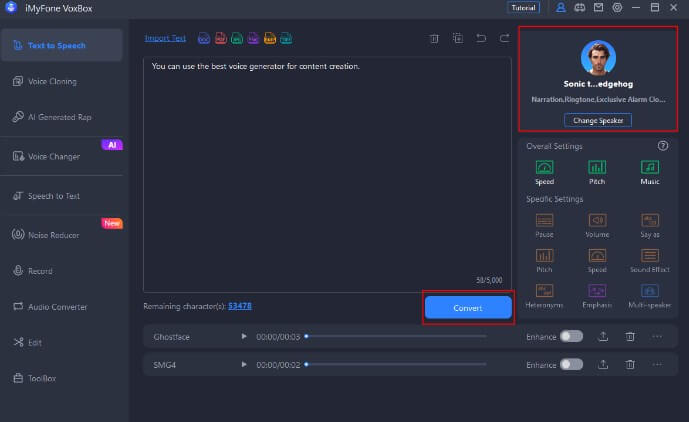This screenshot has height=422, width=689.
Task: Open the Heteronyms setting
Action: [x=544, y=296]
